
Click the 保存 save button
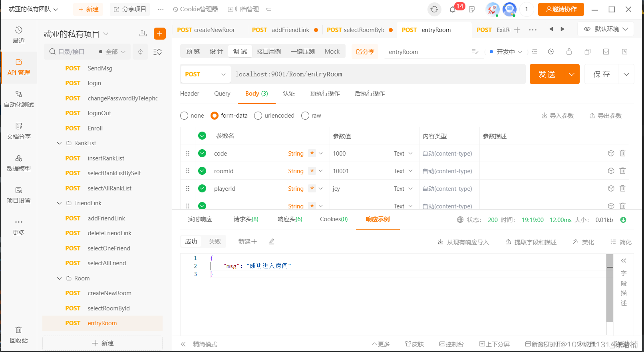[602, 74]
